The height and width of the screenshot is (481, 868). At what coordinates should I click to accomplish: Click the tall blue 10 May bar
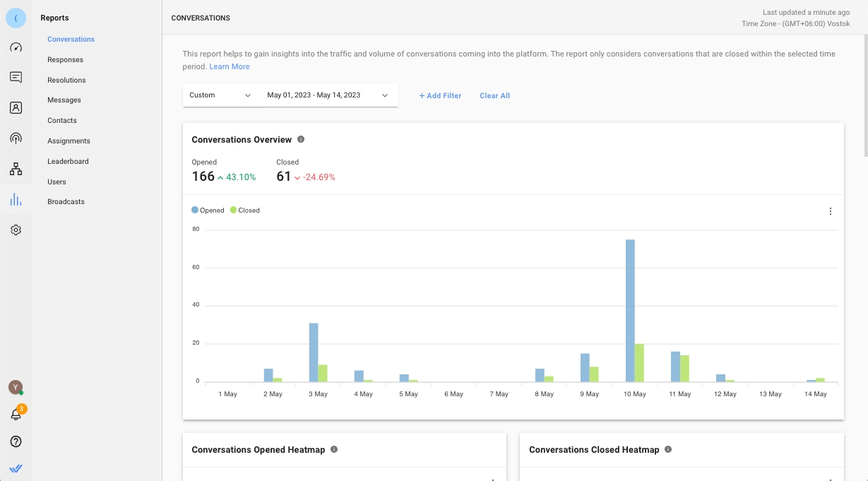pos(630,311)
